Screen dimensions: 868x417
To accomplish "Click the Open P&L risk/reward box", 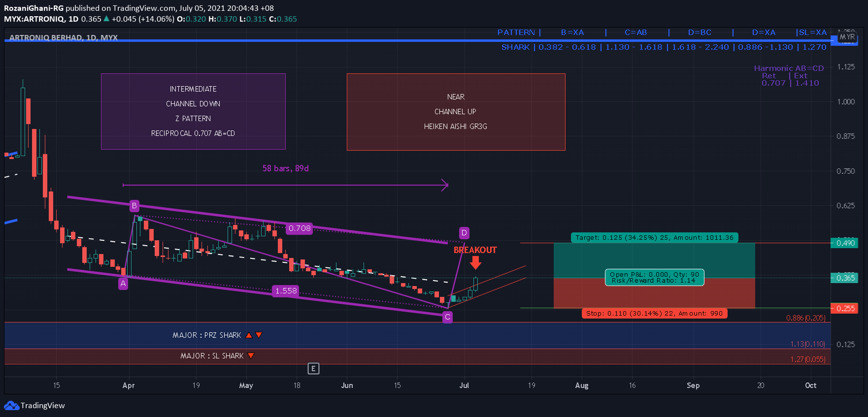I will 654,277.
